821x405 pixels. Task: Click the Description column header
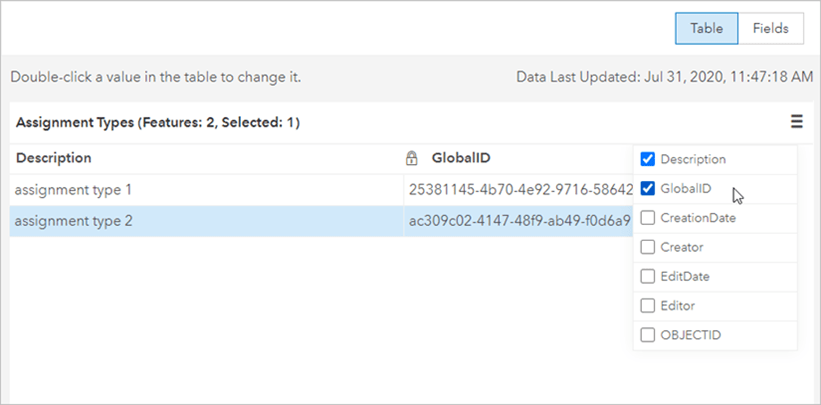tap(54, 158)
